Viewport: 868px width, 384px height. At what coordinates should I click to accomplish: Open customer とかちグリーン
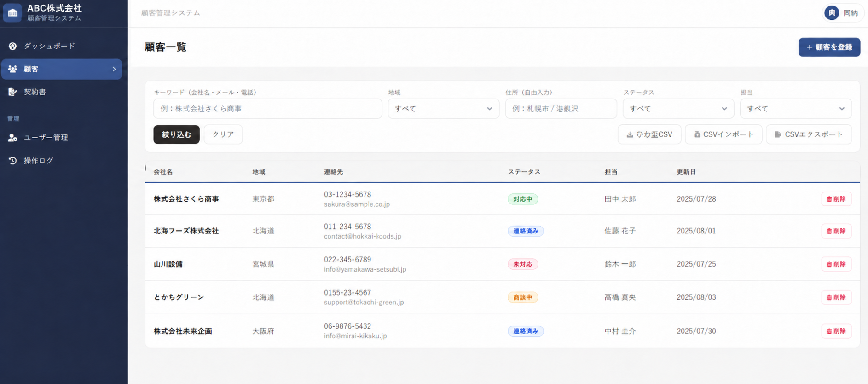pyautogui.click(x=179, y=297)
